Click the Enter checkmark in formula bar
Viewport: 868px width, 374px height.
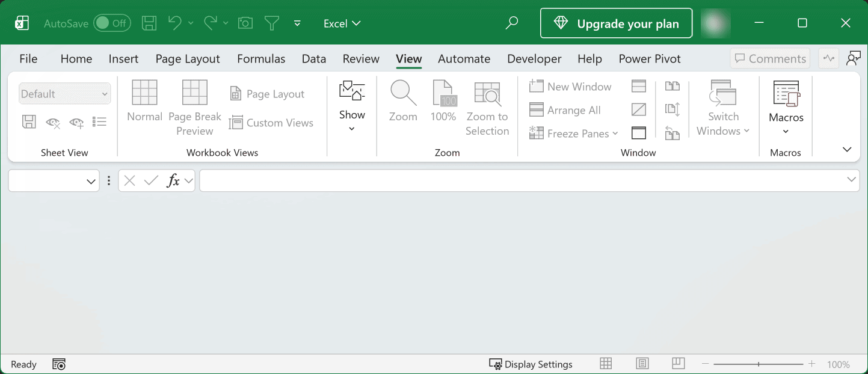pos(152,180)
